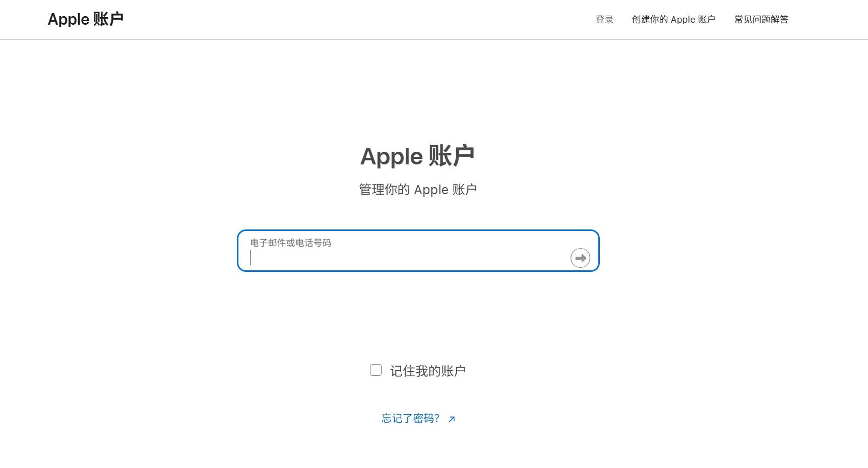The height and width of the screenshot is (468, 868).
Task: Click the word Apple in 创建你的 Apple 账户
Action: click(683, 20)
